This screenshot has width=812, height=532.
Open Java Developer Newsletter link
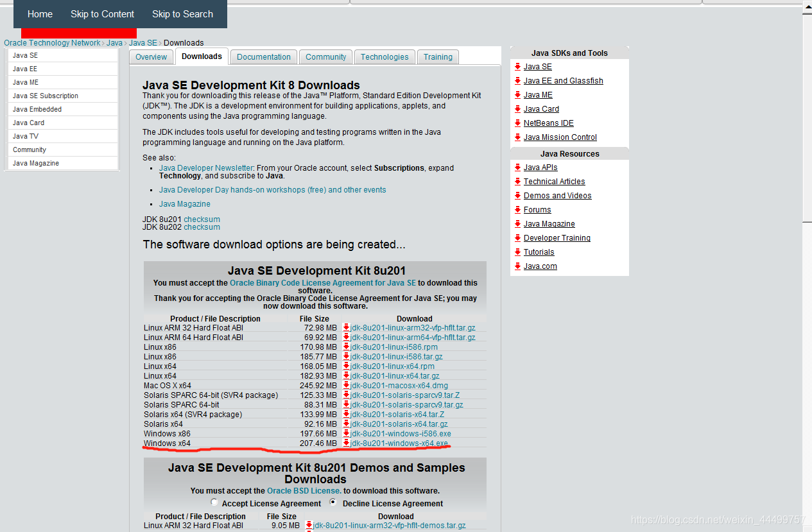click(x=206, y=168)
